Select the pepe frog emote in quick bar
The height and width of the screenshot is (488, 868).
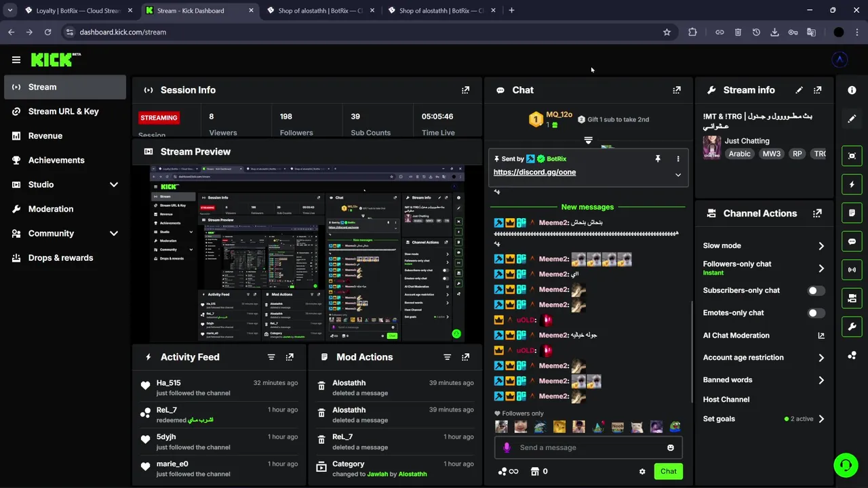[675, 427]
